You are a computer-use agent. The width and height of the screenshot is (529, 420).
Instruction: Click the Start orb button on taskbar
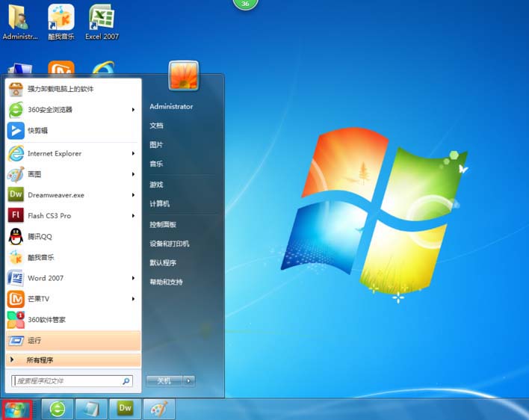[17, 410]
